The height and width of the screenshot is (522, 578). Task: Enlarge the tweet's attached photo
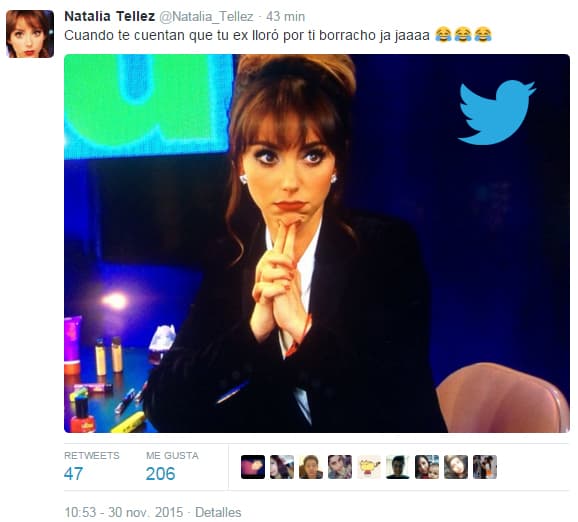[x=317, y=243]
